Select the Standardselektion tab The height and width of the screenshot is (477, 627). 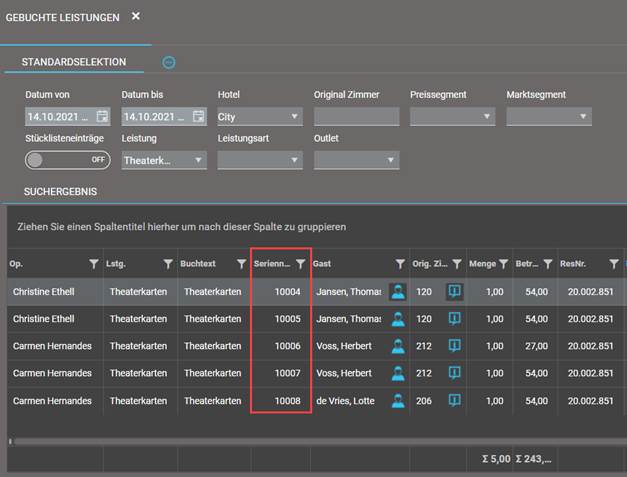coord(74,62)
